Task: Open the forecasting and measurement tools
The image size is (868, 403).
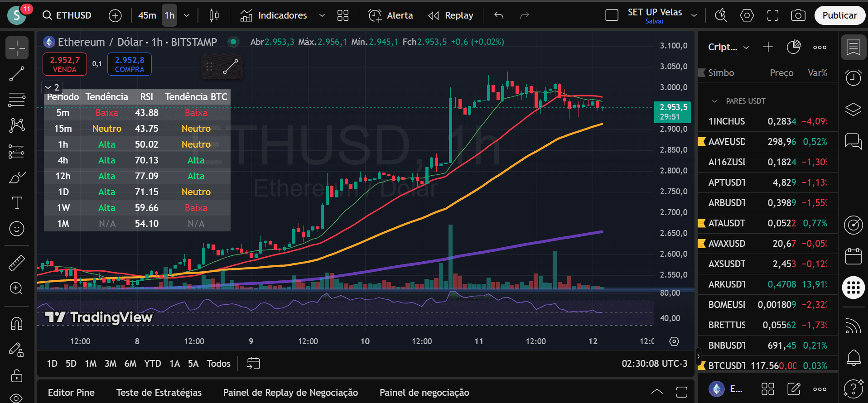Action: (17, 151)
